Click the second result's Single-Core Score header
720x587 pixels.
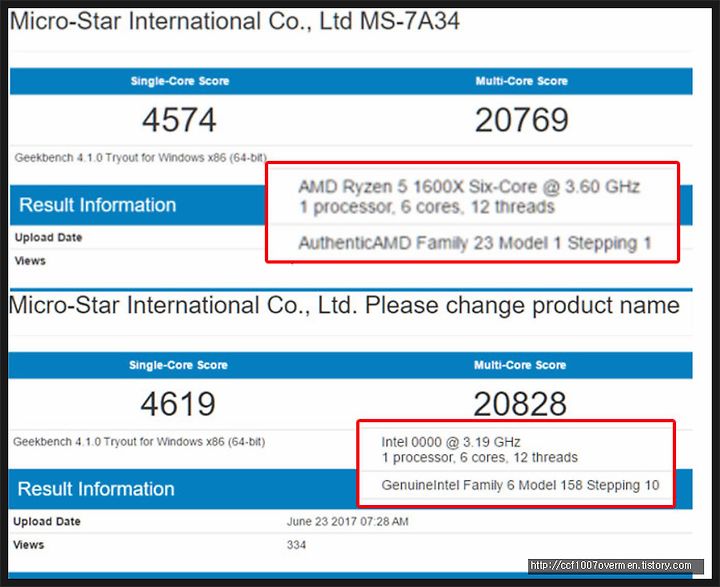click(178, 365)
